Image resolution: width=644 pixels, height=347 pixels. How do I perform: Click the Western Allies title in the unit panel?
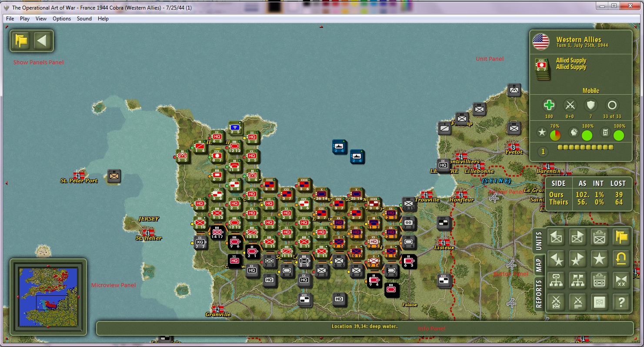[x=579, y=40]
